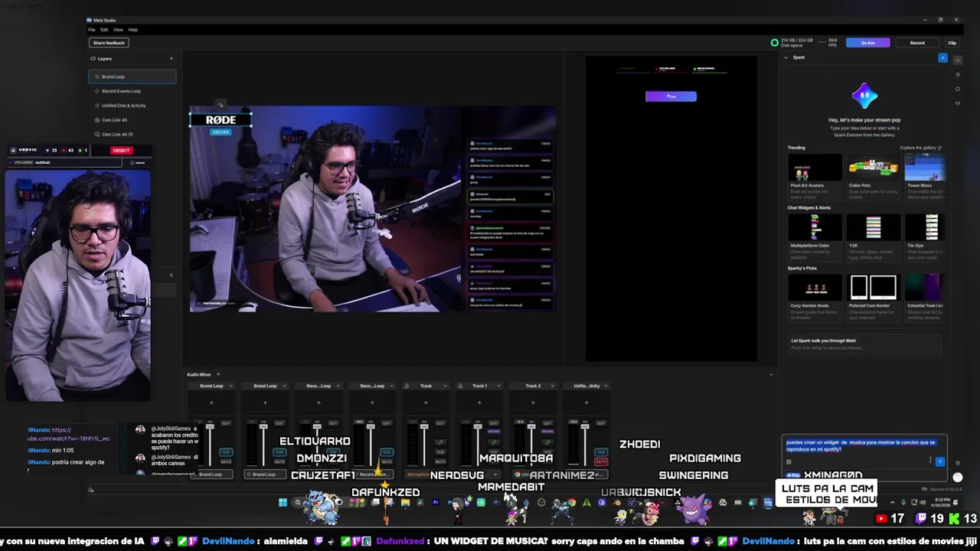The width and height of the screenshot is (980, 551).
Task: Click EDIT on the Unifie...tivity channel
Action: 600,423
